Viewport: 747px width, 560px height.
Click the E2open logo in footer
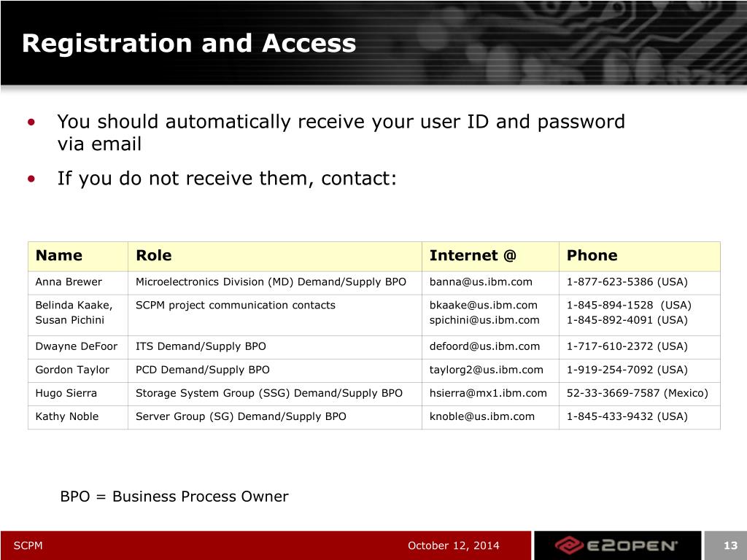(616, 545)
